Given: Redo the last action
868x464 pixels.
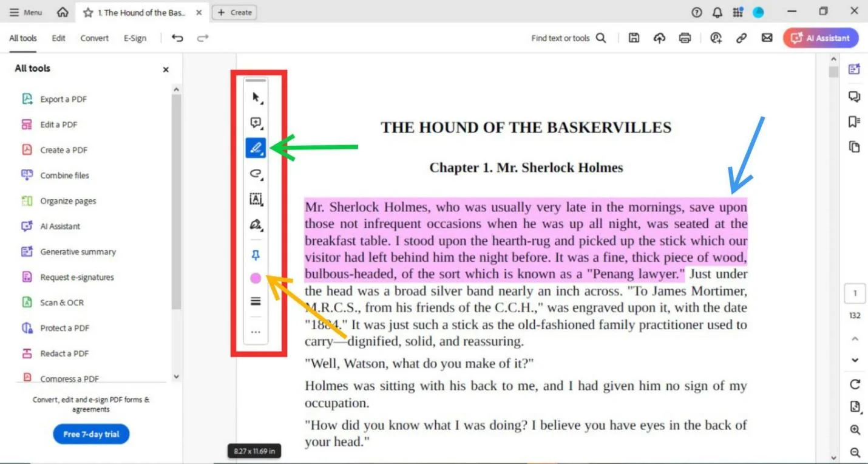Looking at the screenshot, I should (x=203, y=38).
